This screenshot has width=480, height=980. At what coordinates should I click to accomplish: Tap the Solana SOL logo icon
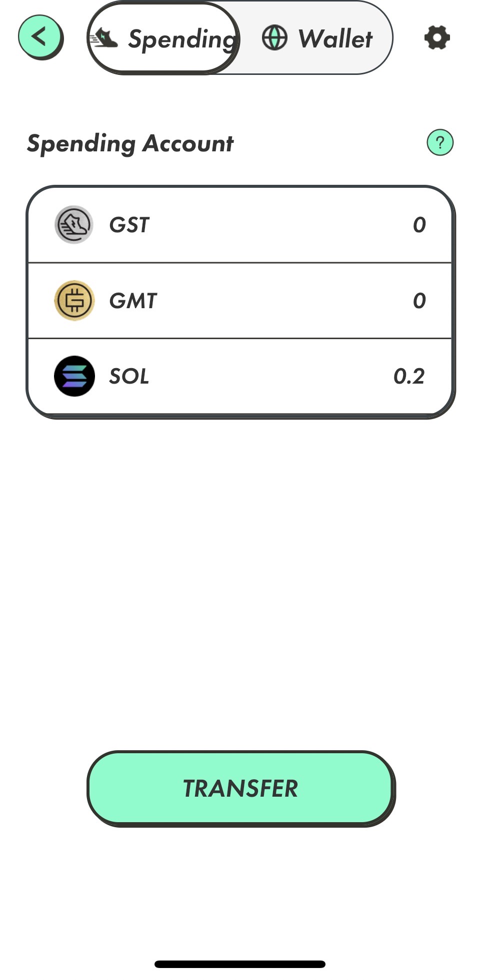coord(74,376)
